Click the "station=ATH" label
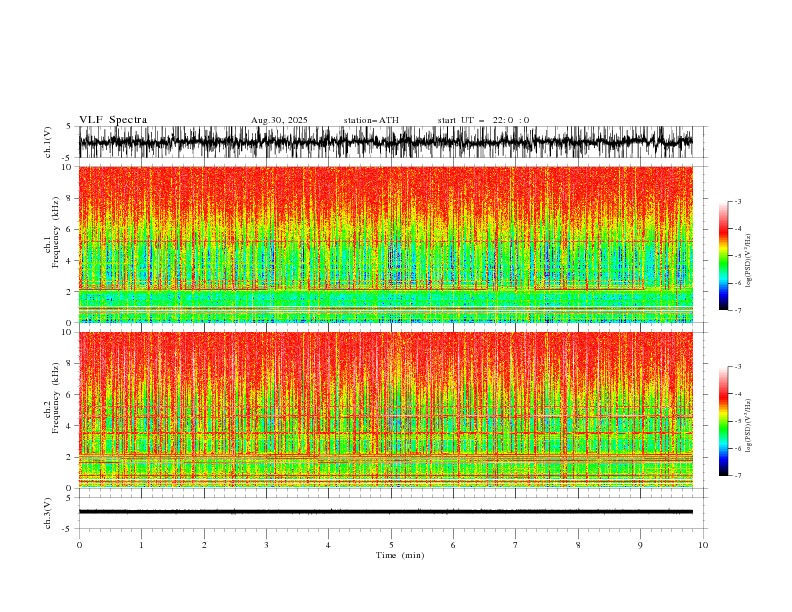The height and width of the screenshot is (612, 792). [x=371, y=120]
